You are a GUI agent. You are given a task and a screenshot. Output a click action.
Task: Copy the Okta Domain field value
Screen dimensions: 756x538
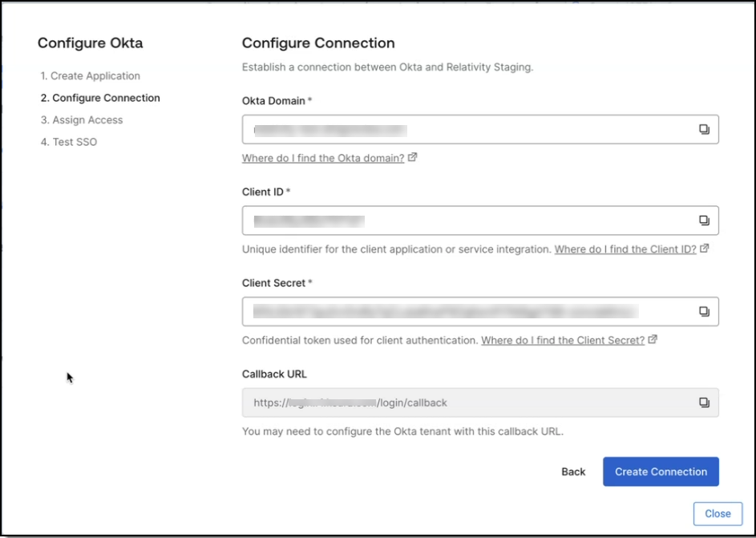[704, 129]
